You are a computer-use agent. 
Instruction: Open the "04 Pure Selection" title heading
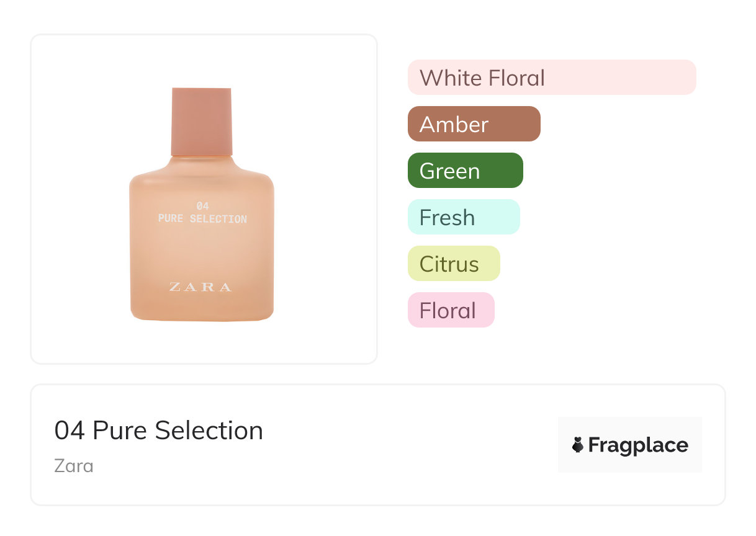point(159,431)
